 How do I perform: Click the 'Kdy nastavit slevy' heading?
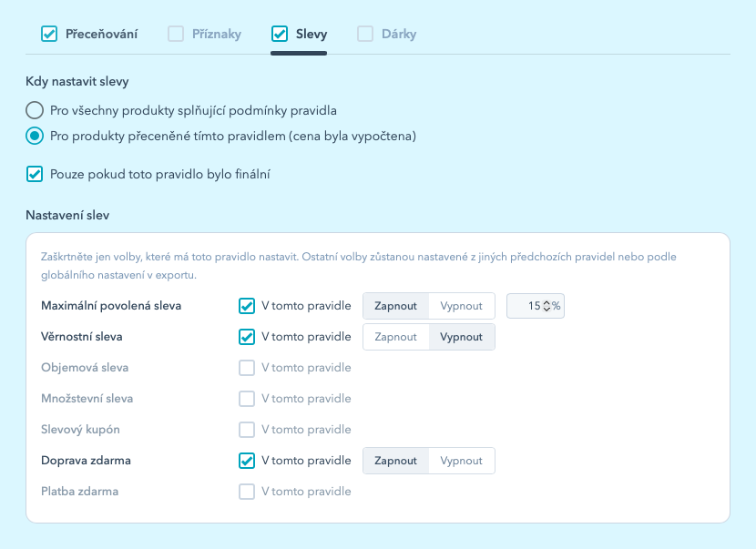click(x=77, y=81)
